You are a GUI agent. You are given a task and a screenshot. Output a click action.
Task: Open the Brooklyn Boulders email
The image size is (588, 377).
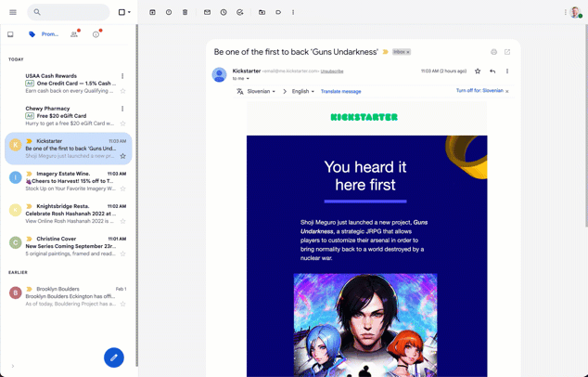point(69,296)
